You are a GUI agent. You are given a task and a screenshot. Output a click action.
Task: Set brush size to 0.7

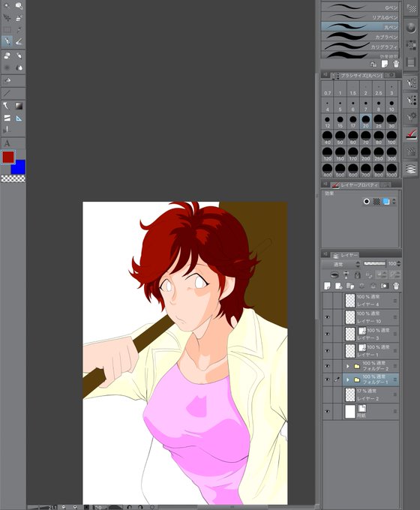click(327, 88)
